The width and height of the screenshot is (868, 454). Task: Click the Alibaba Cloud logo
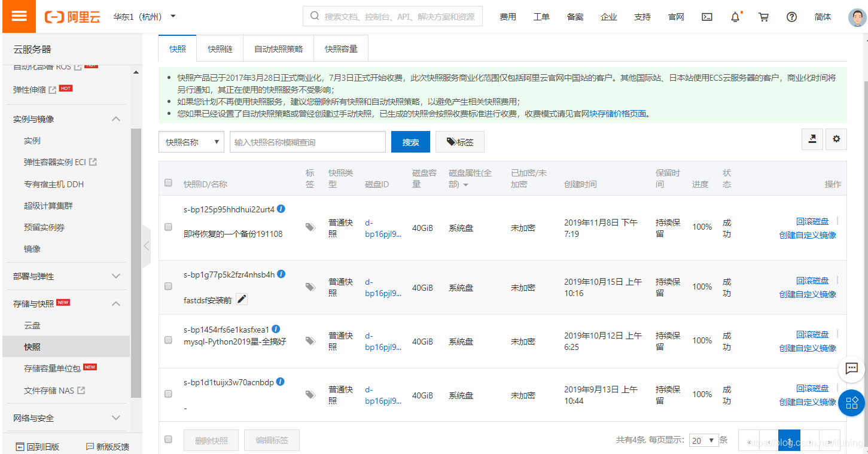72,17
